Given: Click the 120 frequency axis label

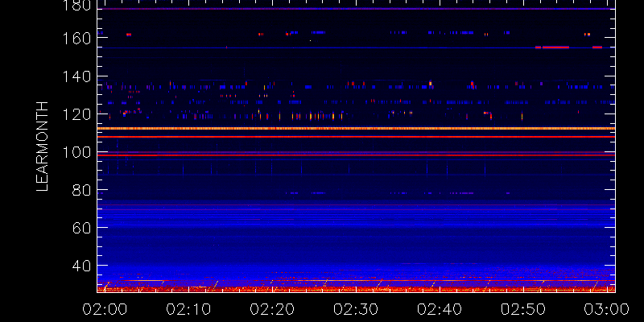Looking at the screenshot, I should point(76,114).
